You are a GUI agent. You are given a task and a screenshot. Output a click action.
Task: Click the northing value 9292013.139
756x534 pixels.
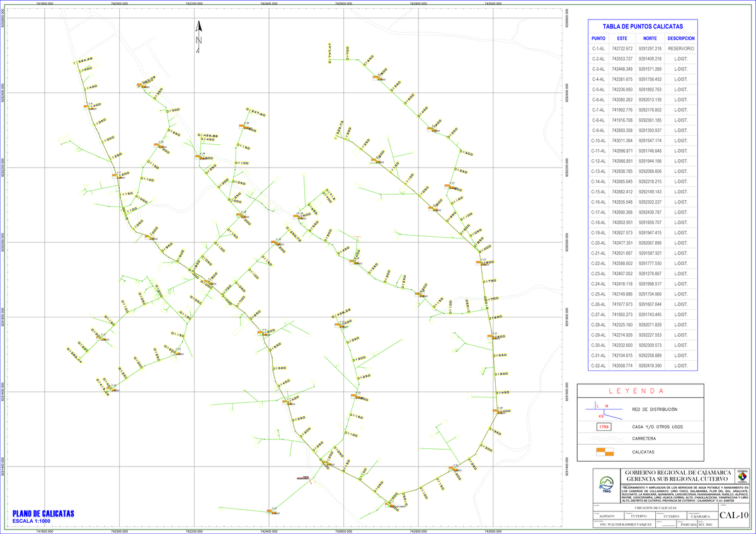(x=650, y=99)
